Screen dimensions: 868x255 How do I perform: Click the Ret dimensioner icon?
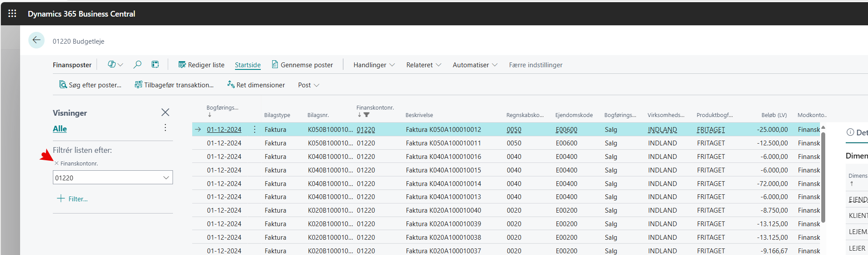231,84
